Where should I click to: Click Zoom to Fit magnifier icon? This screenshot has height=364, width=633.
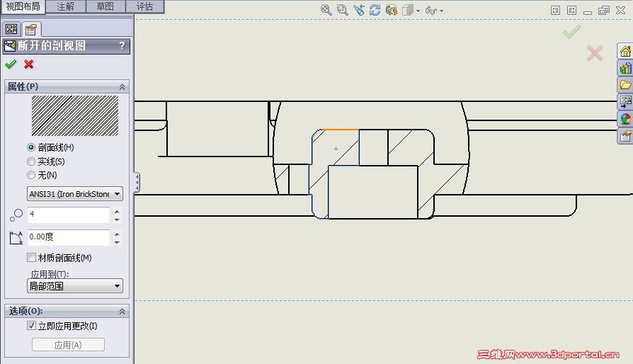click(x=326, y=10)
